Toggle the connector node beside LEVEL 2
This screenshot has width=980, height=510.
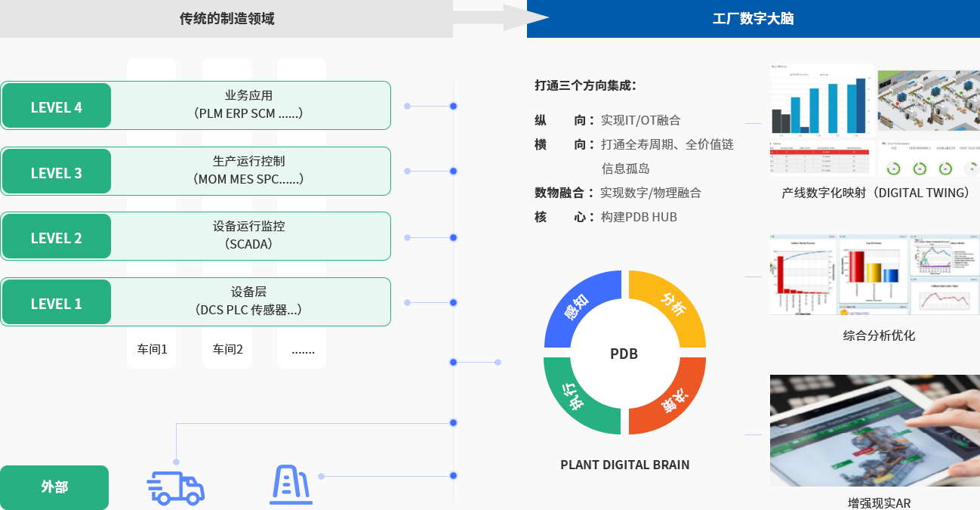453,238
